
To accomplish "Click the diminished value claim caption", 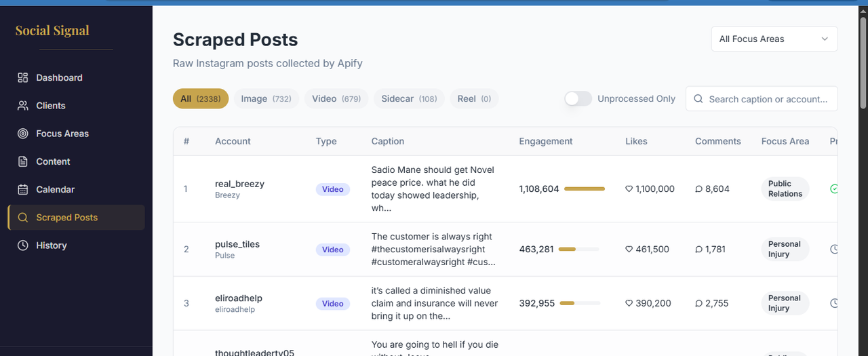I will (435, 304).
